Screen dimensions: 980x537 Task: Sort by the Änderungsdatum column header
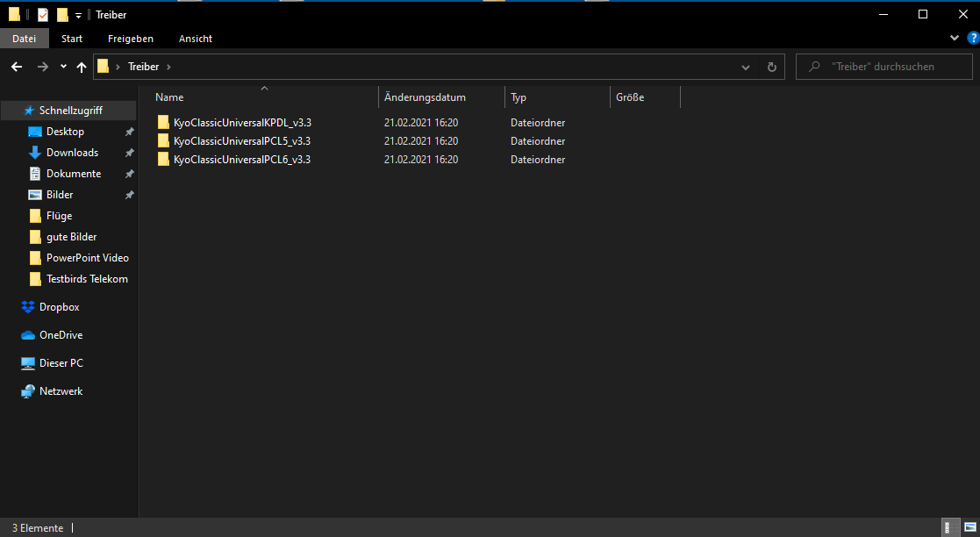point(442,97)
